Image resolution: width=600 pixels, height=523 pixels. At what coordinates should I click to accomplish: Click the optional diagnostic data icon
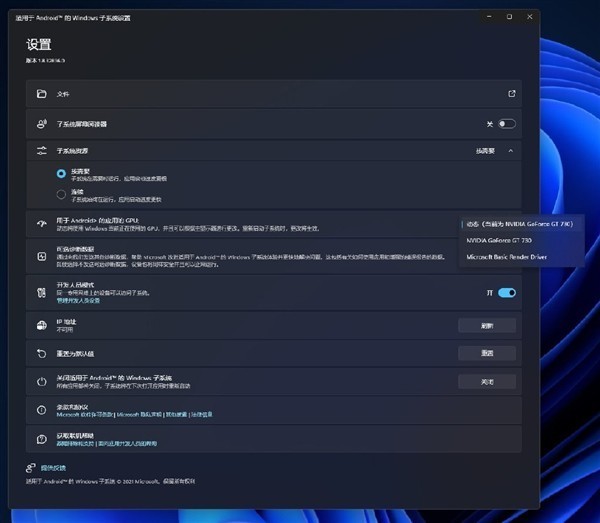pos(42,257)
